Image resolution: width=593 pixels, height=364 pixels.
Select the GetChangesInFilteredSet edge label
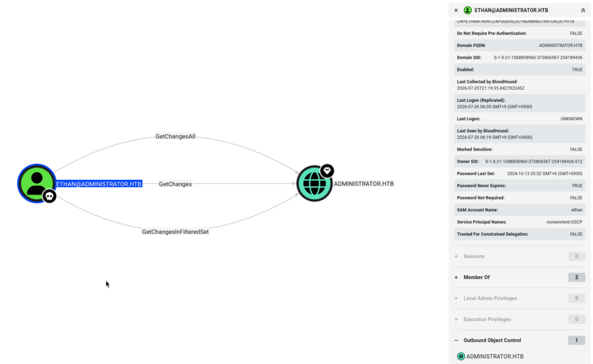click(x=175, y=232)
